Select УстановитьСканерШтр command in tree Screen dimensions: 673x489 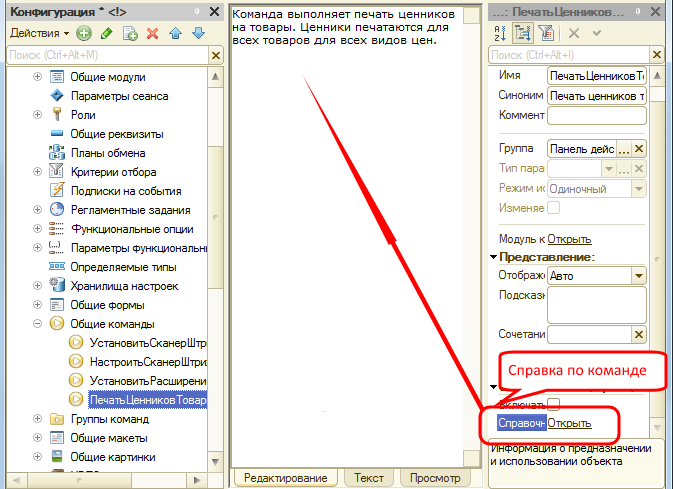(x=148, y=343)
